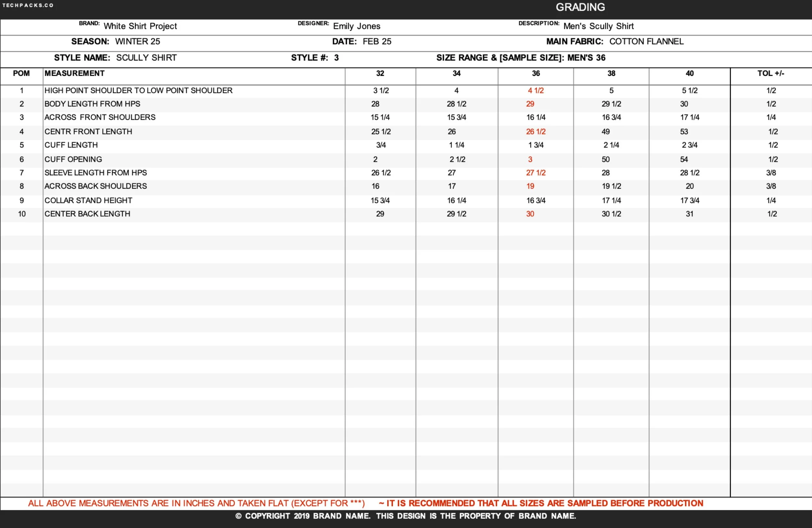Select value 49 in CENTR FRONT LENGTH row
Screen dimensions: 812x528
point(605,132)
